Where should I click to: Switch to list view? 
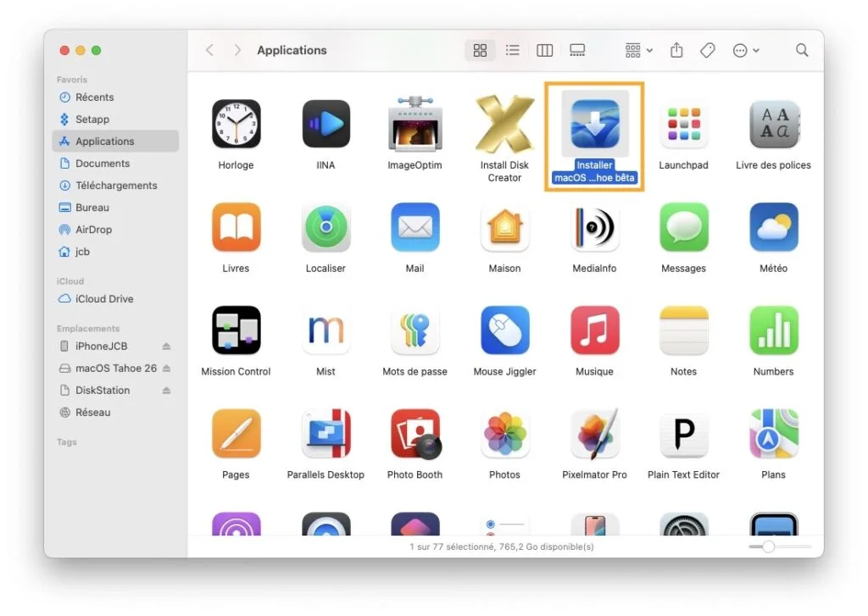coord(512,50)
